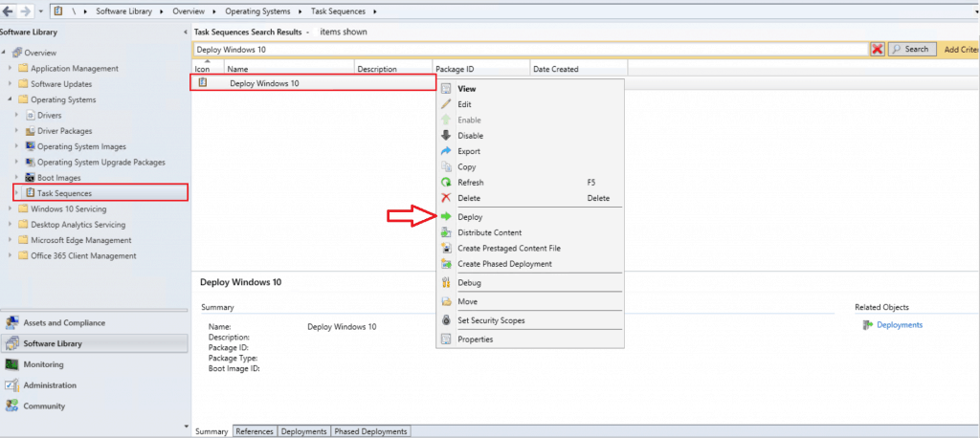Collapse the navigation pane with the arrow
980x438 pixels.
186,32
